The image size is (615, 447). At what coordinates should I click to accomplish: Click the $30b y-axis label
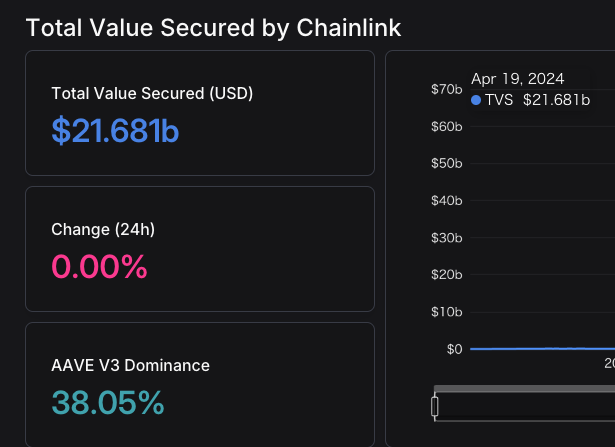[447, 238]
